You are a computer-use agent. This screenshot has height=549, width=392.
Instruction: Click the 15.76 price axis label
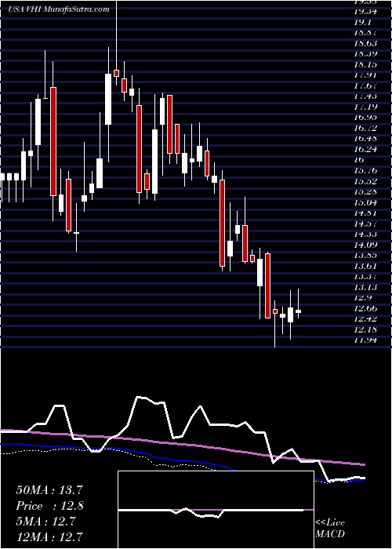pyautogui.click(x=366, y=170)
